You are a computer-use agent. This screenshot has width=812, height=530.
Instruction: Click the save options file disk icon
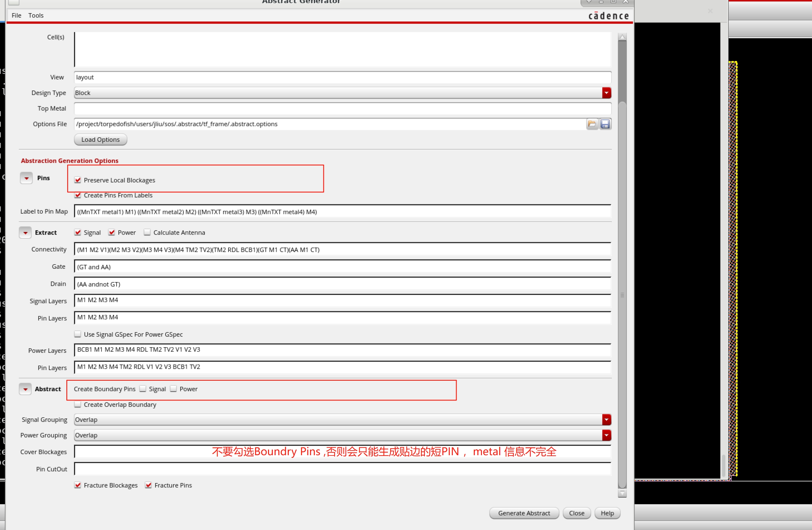click(605, 124)
